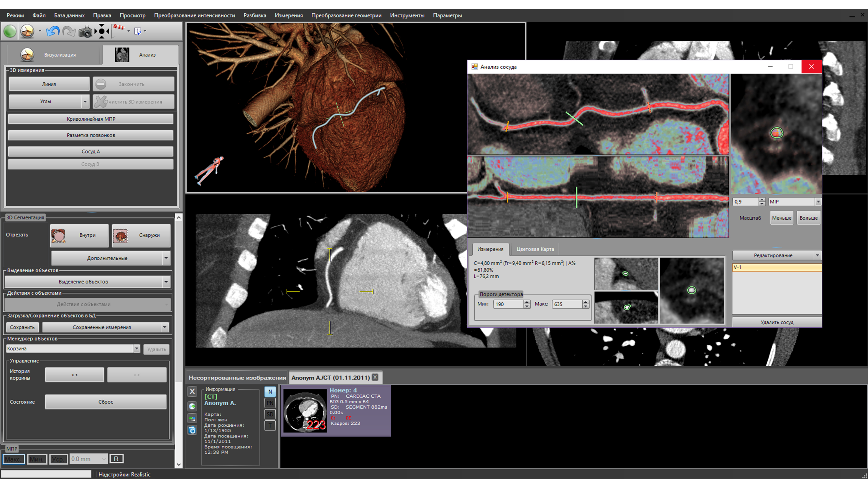868x488 pixels.
Task: Click the Криволинейная МПР button
Action: pos(91,119)
